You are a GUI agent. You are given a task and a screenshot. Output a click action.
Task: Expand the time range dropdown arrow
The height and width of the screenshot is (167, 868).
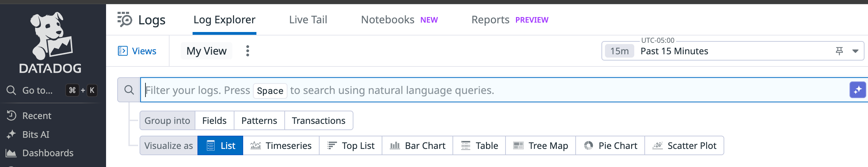(855, 51)
